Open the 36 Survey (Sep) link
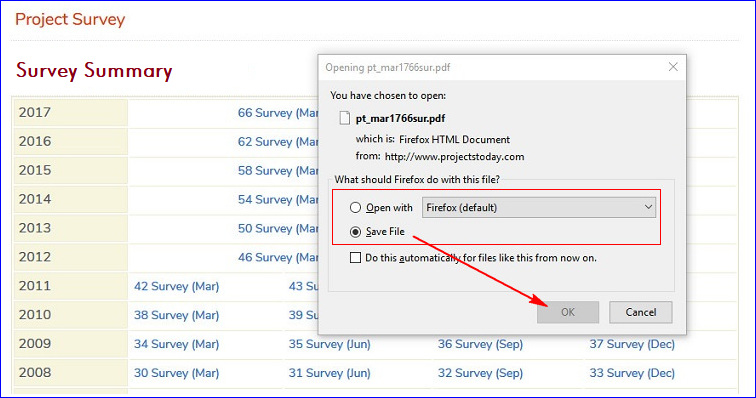Viewport: 756px width, 398px height. coord(480,344)
